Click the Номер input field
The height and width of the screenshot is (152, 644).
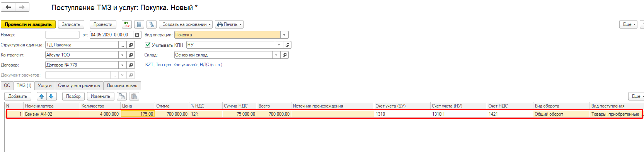coord(62,35)
